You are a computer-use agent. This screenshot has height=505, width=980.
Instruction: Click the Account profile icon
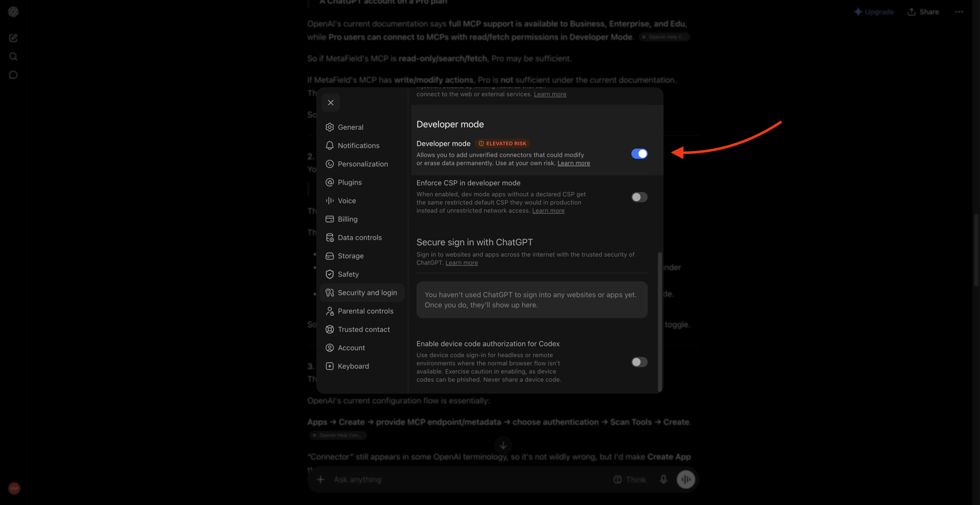pos(330,348)
